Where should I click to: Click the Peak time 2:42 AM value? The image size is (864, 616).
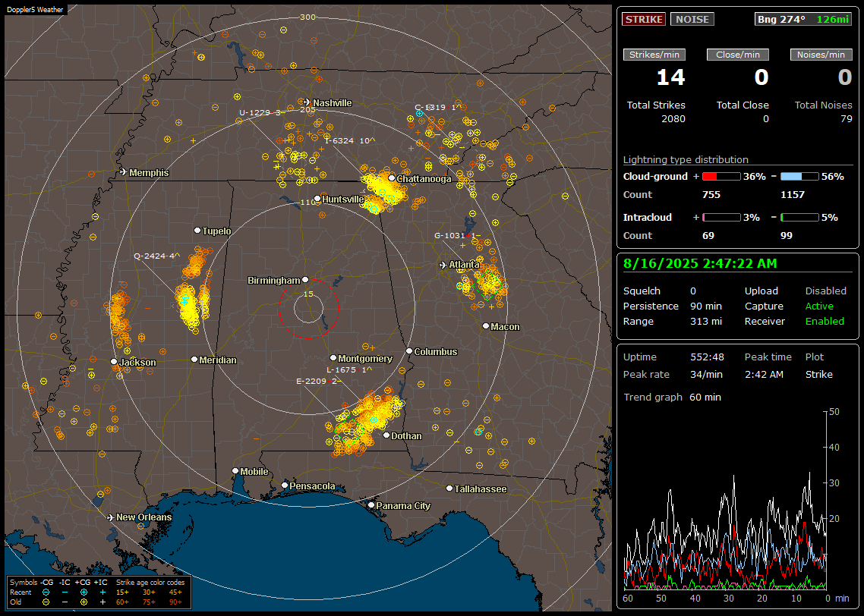(x=764, y=374)
